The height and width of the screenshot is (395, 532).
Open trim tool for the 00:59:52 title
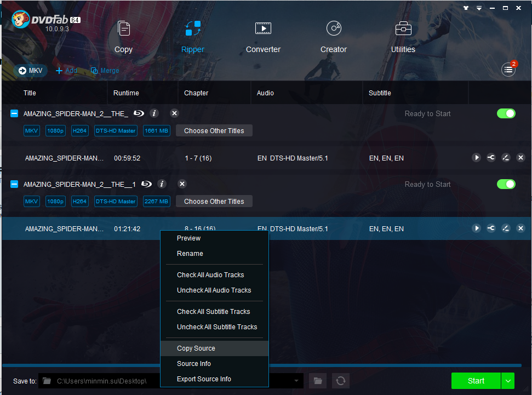point(491,158)
